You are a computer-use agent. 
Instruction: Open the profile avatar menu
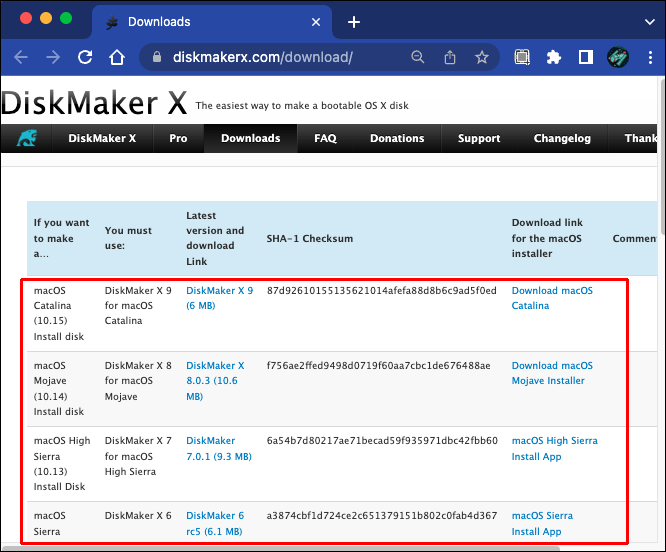coord(618,57)
